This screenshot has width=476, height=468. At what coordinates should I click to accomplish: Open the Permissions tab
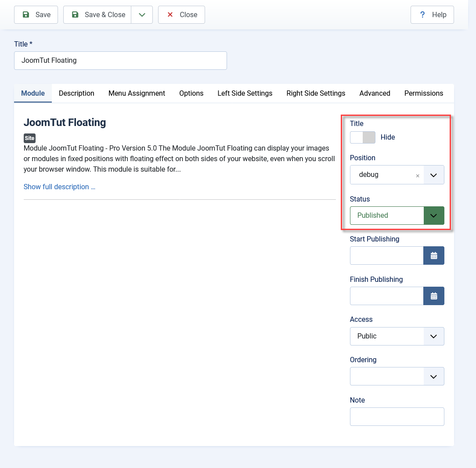423,93
